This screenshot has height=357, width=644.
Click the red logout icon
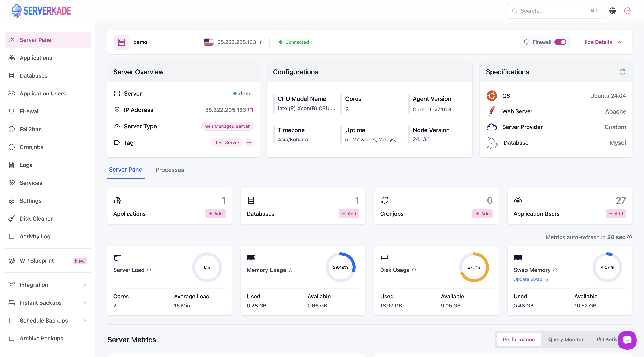(627, 11)
